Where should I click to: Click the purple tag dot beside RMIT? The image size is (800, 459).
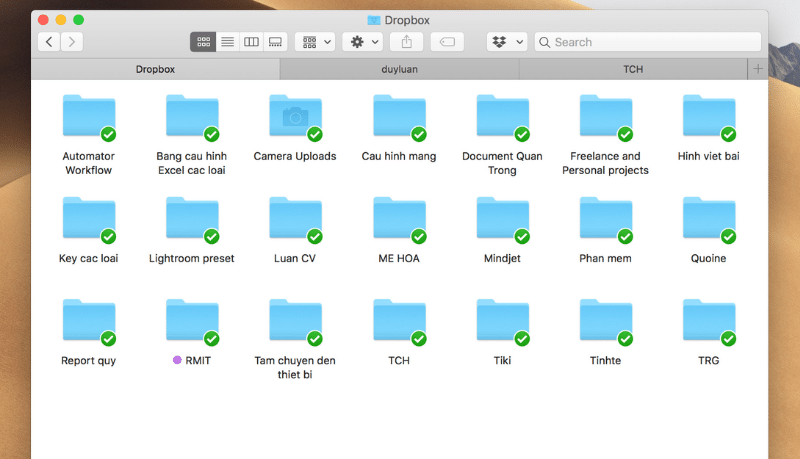coord(177,360)
